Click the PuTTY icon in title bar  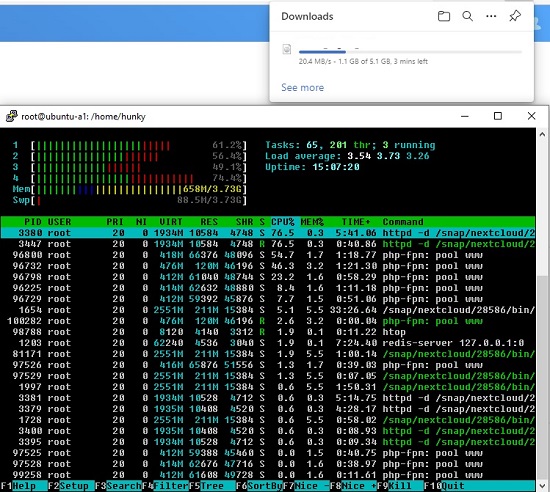point(11,116)
